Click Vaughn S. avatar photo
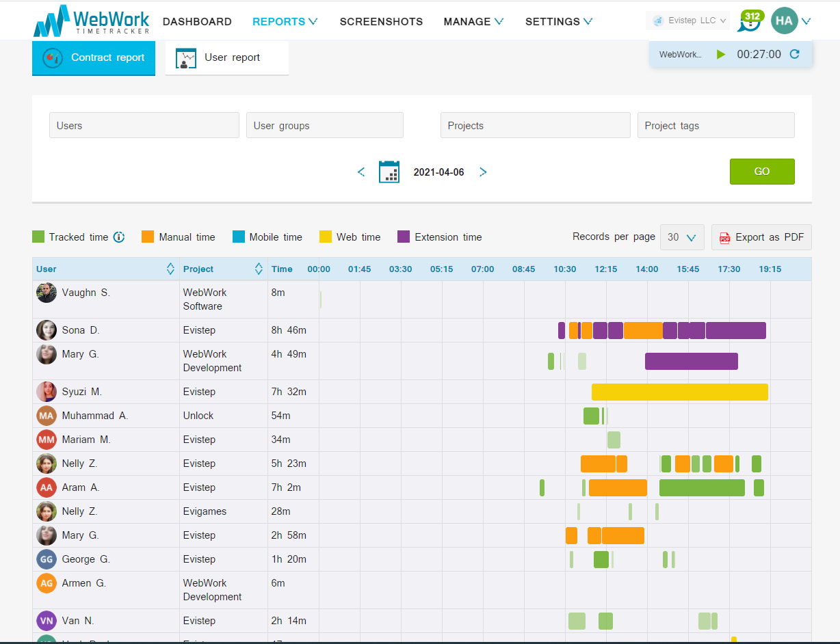840x644 pixels. pos(47,293)
